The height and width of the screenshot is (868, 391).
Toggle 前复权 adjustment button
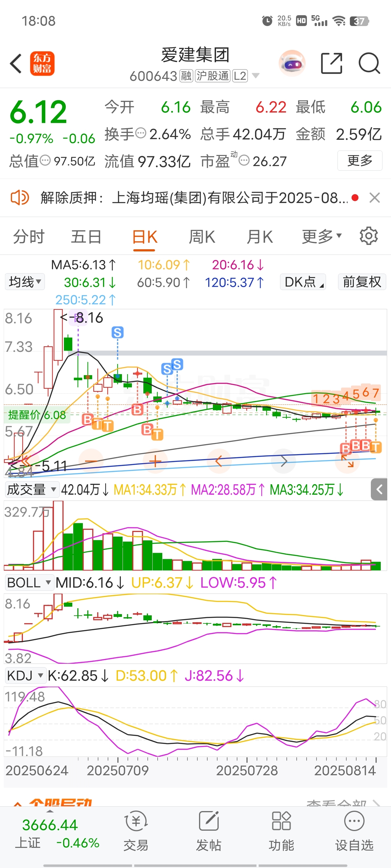point(362,282)
